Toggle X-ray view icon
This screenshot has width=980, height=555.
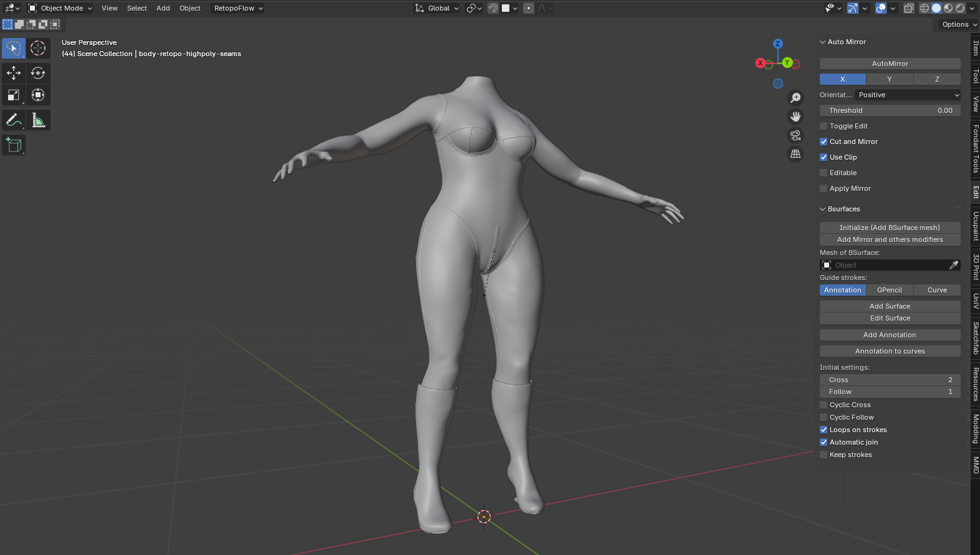pyautogui.click(x=909, y=8)
